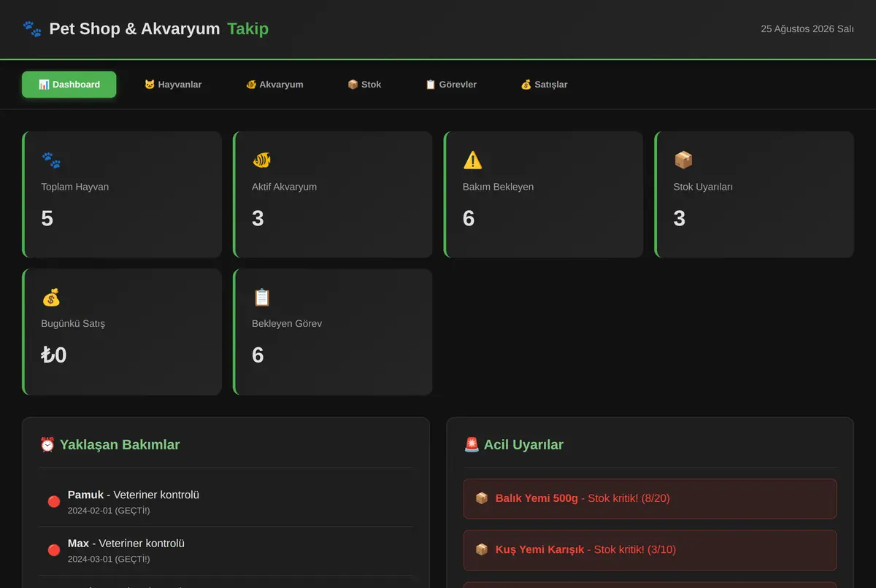Click the alarm clock icon beside Yaklaşan Bakımlar
876x588 pixels.
point(47,444)
